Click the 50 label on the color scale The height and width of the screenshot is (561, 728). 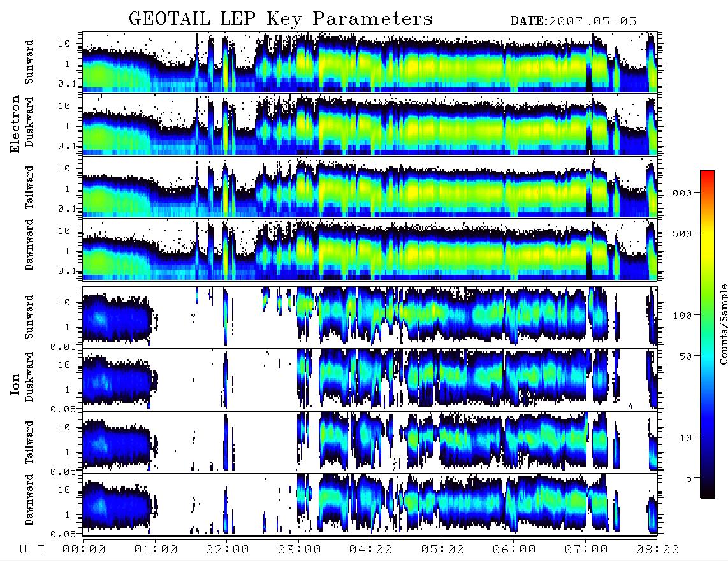[685, 356]
